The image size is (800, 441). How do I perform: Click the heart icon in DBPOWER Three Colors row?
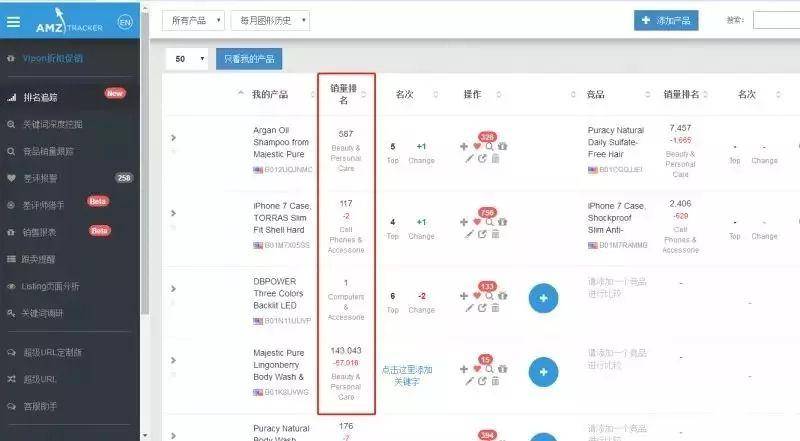point(477,296)
